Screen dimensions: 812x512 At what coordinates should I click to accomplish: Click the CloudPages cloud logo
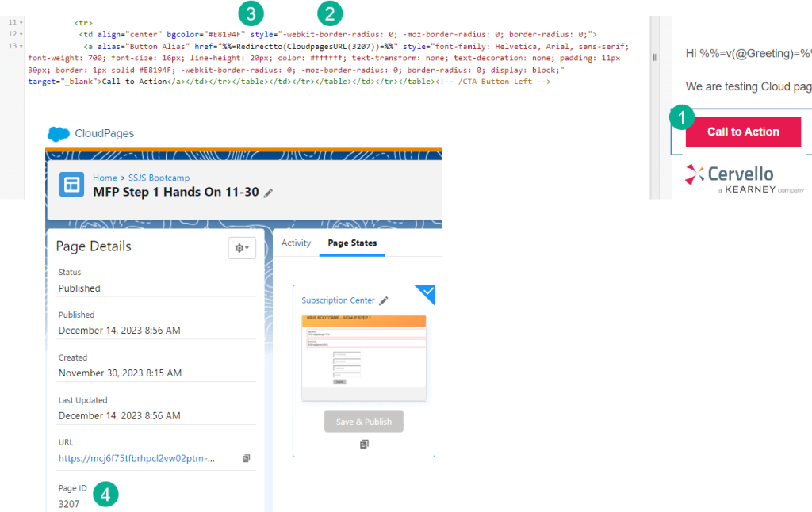59,134
